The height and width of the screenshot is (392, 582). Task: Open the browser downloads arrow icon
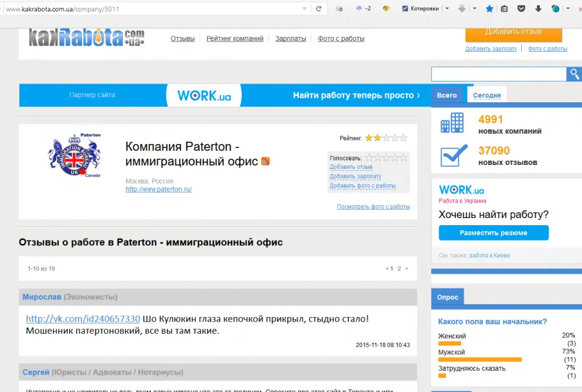(538, 8)
